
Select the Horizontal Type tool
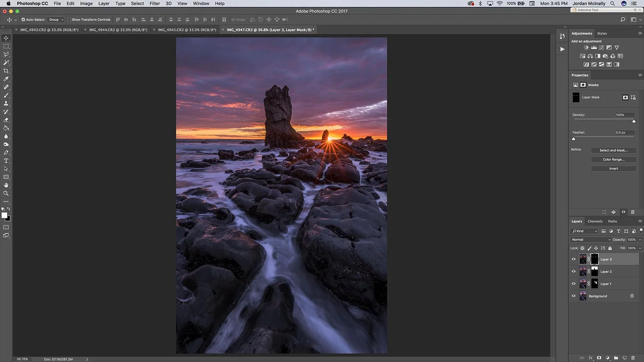(6, 160)
